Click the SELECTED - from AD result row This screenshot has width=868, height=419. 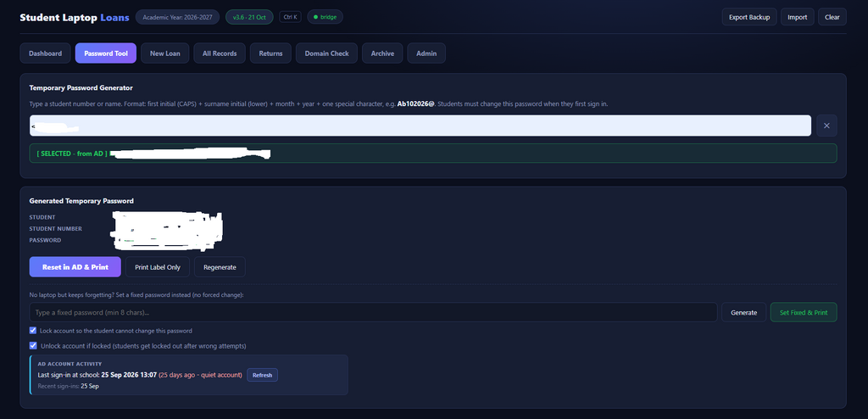click(x=433, y=154)
